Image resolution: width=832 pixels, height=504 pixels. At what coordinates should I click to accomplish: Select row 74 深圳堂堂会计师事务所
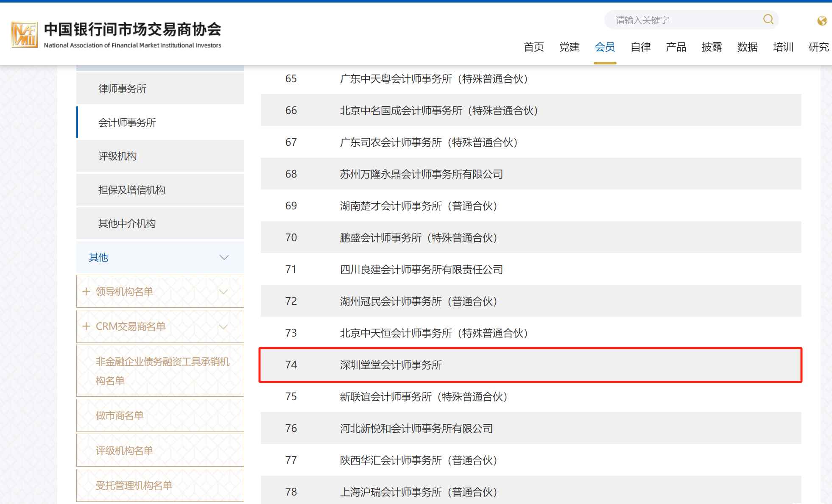(391, 365)
